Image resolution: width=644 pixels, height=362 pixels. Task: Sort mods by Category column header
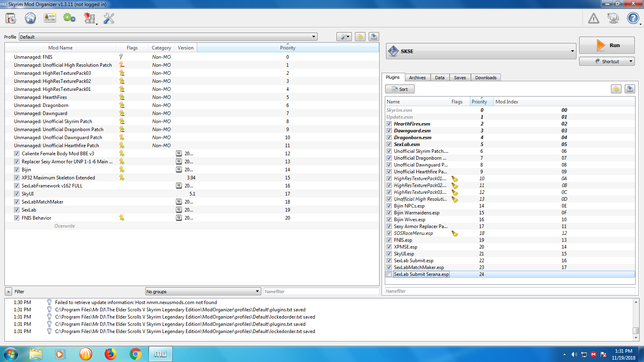point(161,47)
